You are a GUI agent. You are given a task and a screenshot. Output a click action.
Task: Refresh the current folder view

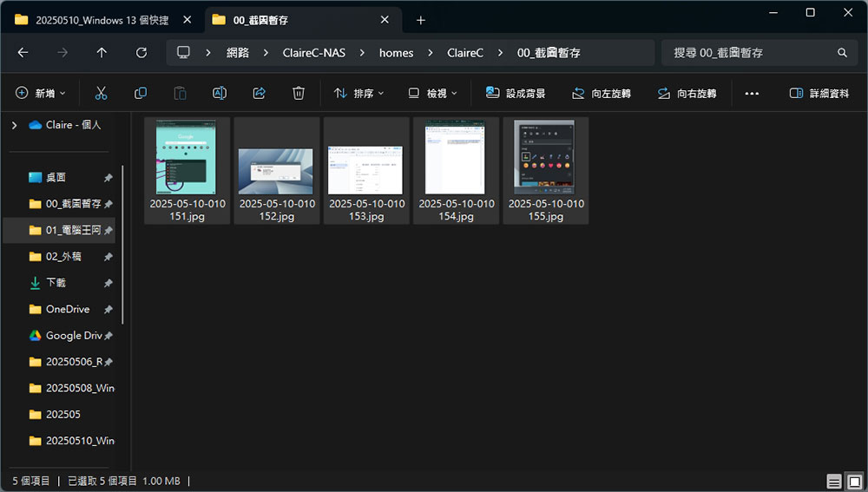tap(141, 53)
